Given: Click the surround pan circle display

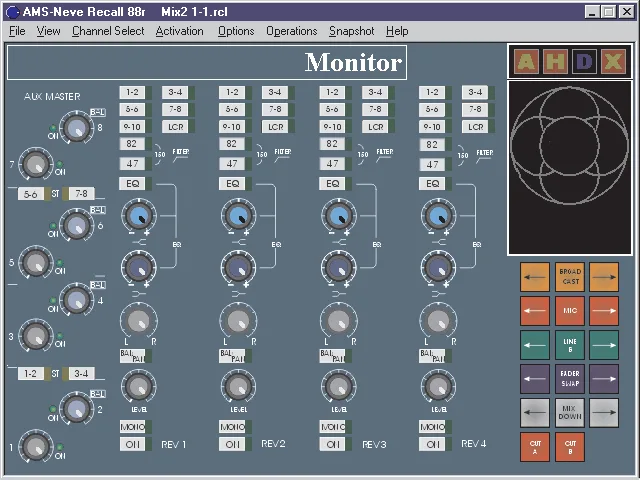Looking at the screenshot, I should coord(569,146).
